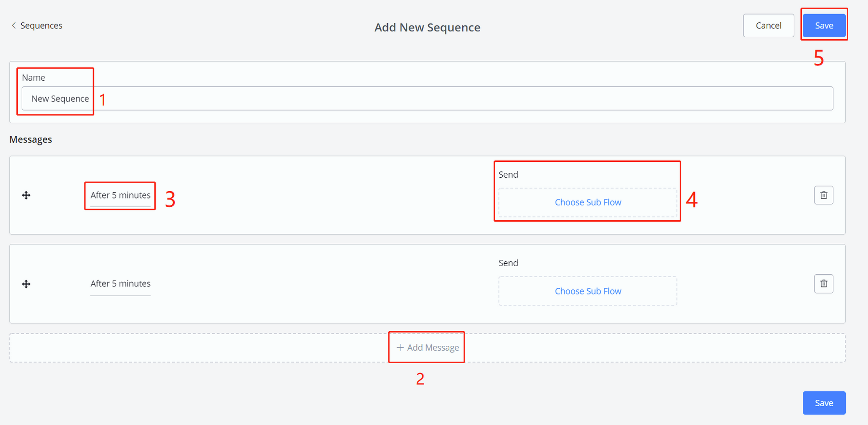Grab the first message's move handle icon
868x425 pixels.
pyautogui.click(x=27, y=195)
